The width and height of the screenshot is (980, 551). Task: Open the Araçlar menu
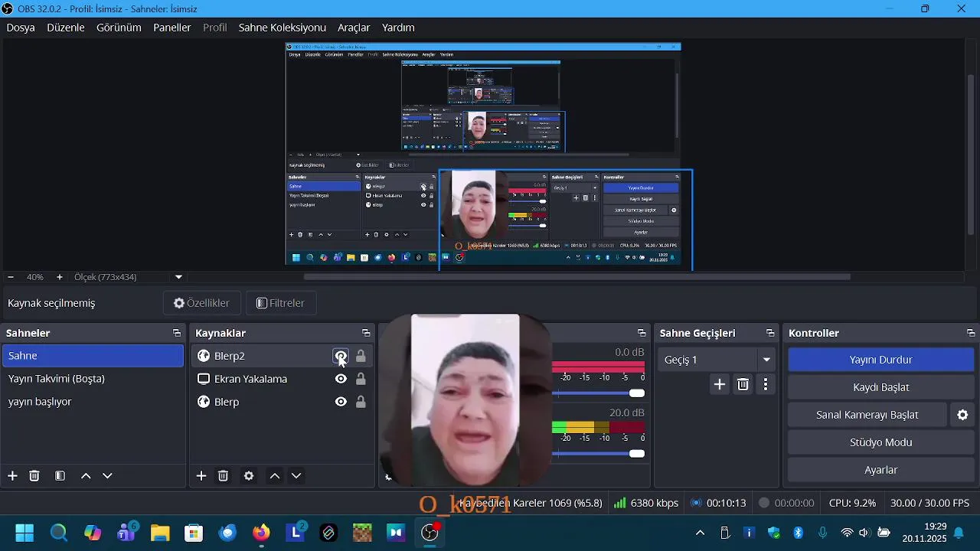pyautogui.click(x=354, y=28)
